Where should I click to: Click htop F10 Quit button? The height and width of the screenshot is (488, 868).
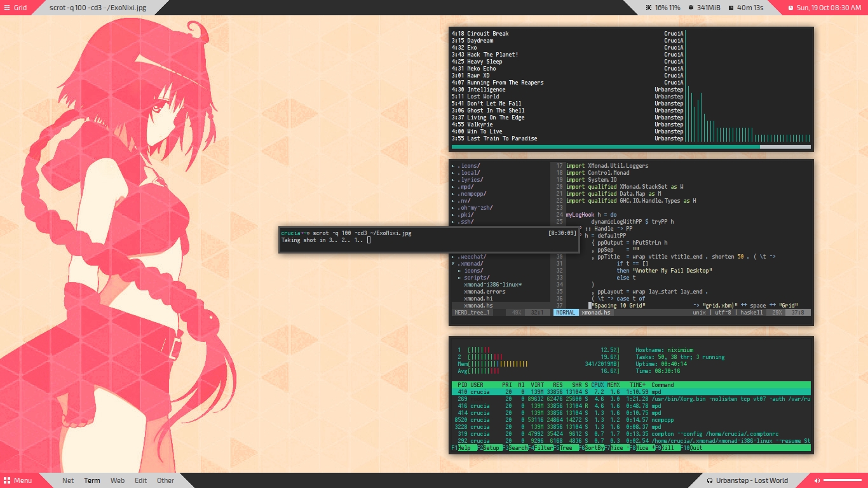(693, 448)
